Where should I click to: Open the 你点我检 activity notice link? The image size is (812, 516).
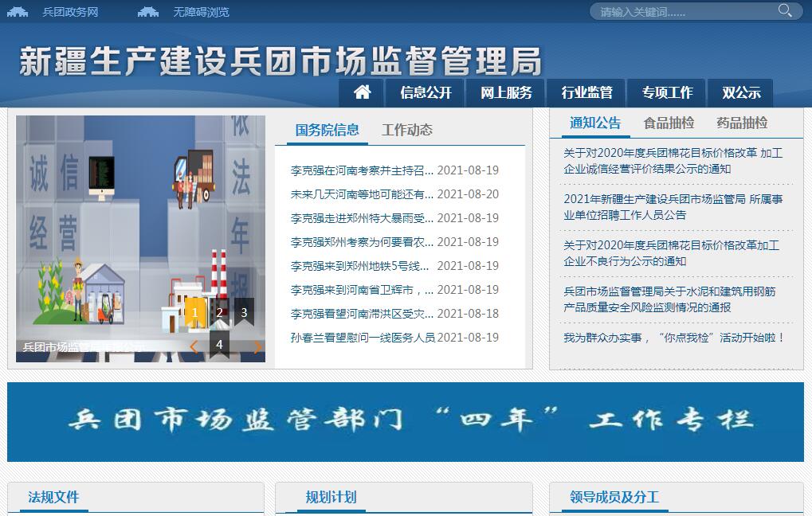click(674, 338)
